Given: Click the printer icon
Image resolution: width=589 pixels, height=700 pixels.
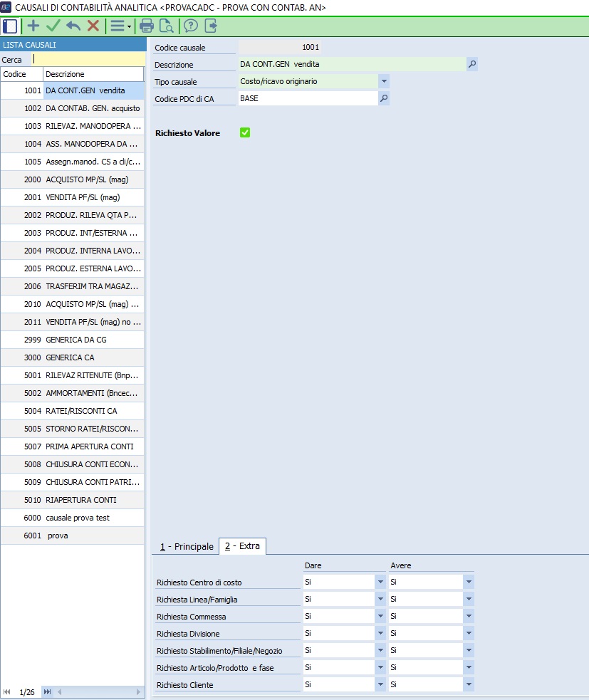Looking at the screenshot, I should (147, 26).
